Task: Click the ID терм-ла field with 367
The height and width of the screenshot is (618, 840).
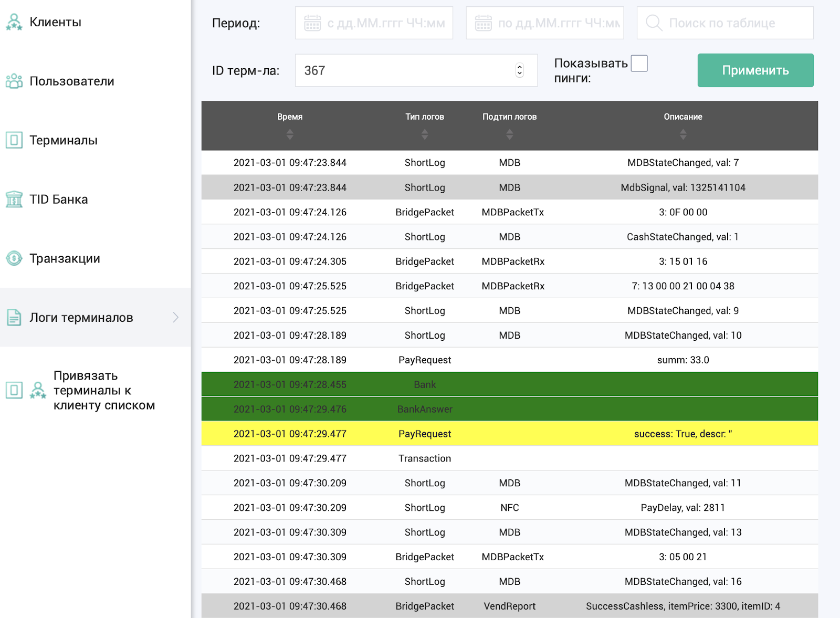Action: [416, 70]
